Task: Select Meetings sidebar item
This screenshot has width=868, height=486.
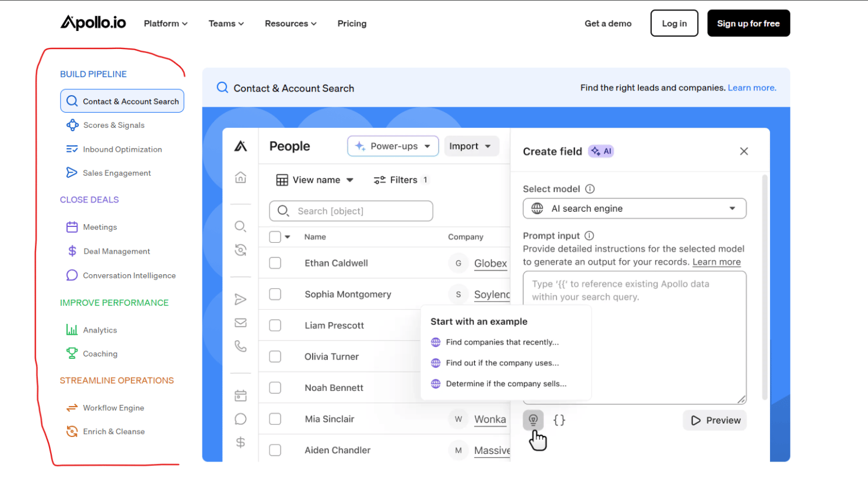Action: click(92, 227)
